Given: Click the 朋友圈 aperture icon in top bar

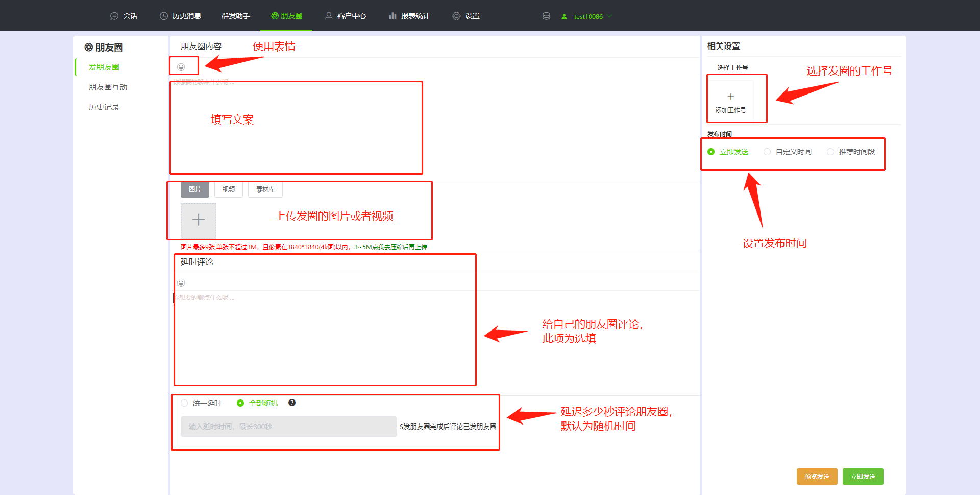Looking at the screenshot, I should 275,16.
